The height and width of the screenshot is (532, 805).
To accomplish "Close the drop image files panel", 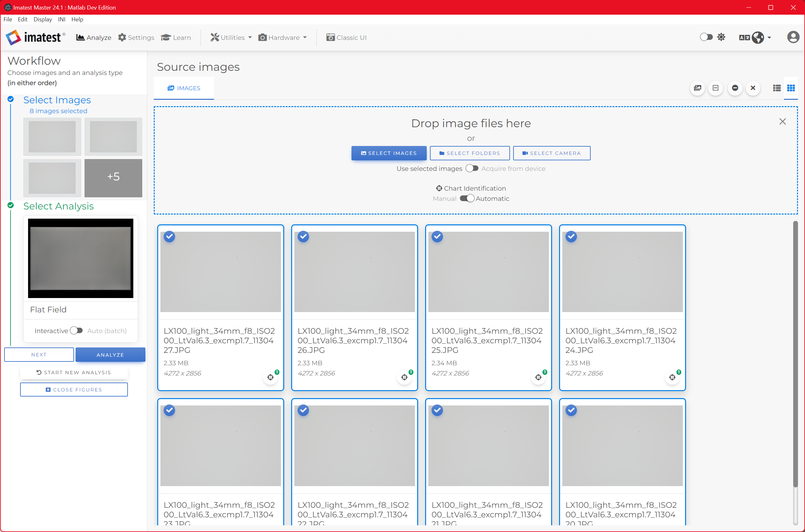I will [x=783, y=121].
